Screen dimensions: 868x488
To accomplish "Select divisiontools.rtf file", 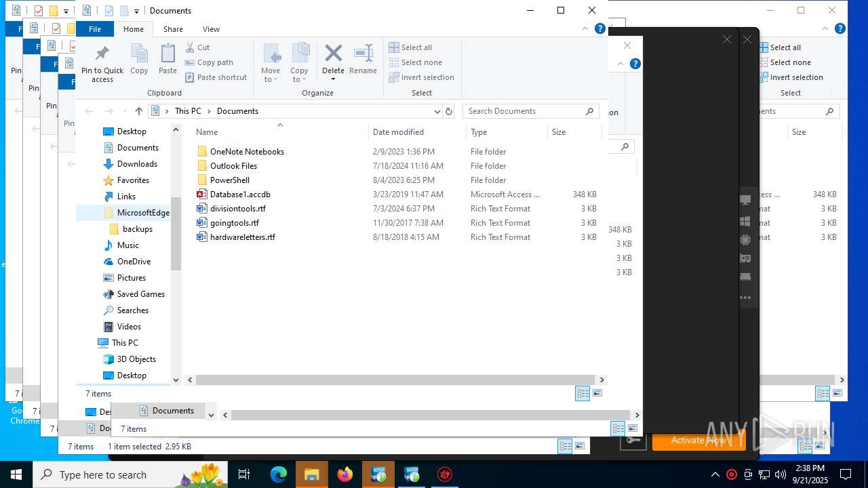I will click(237, 209).
